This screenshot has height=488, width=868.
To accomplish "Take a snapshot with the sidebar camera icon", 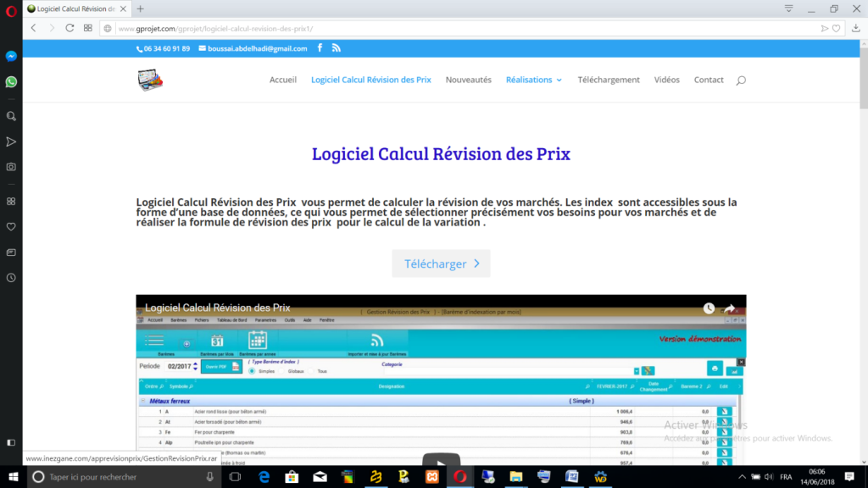I will point(11,167).
